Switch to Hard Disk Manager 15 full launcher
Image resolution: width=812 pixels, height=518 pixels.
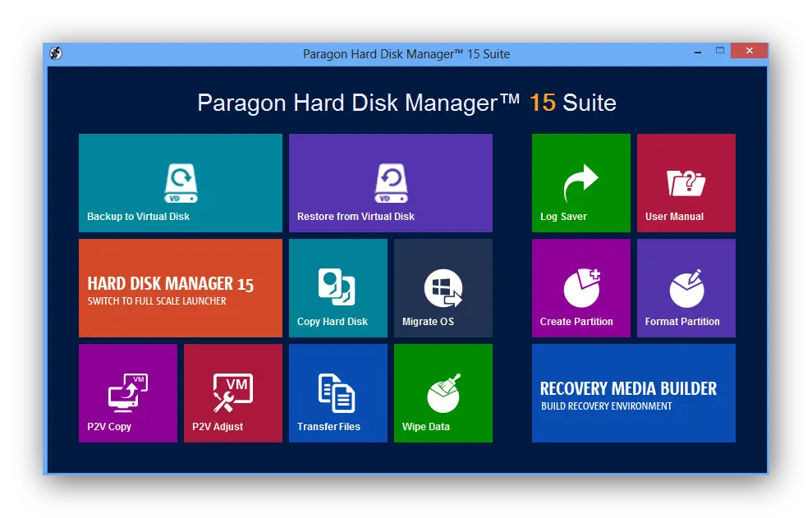point(180,288)
